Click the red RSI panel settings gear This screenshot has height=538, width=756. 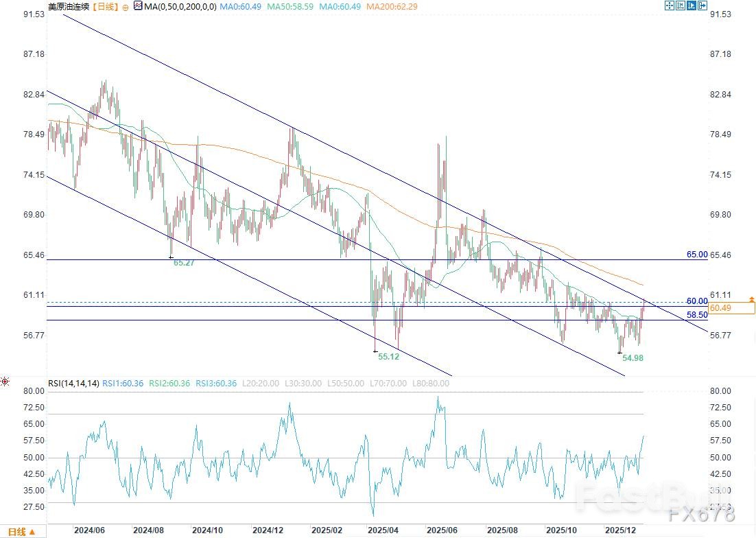pos(5,382)
